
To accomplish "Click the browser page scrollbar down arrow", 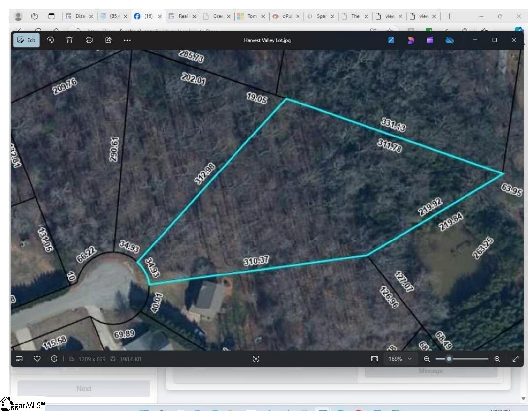I will tap(523, 399).
